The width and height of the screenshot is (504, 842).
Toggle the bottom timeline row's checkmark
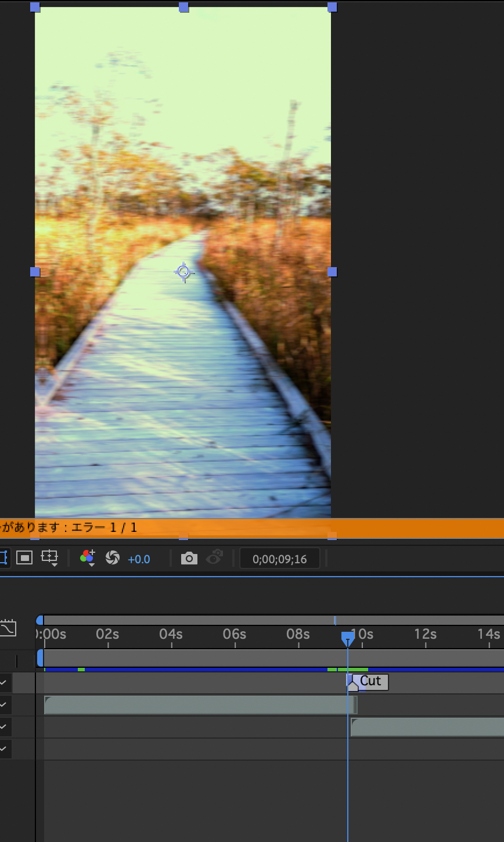3,748
